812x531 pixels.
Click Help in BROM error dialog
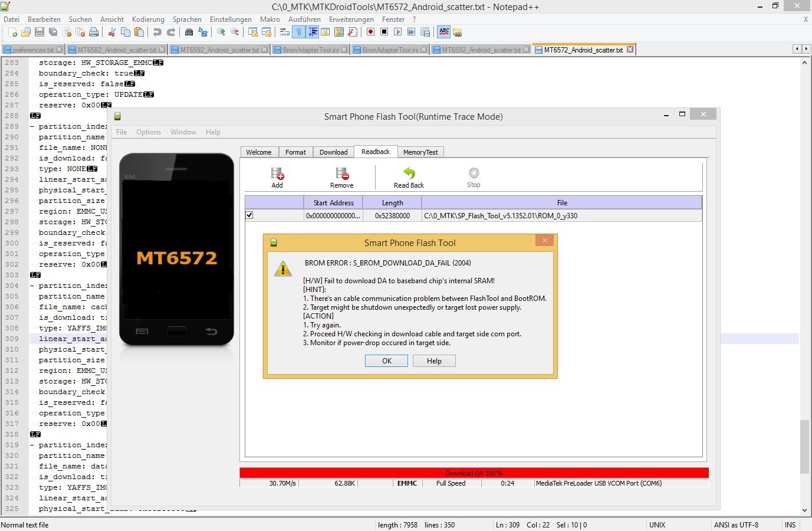[x=434, y=361]
